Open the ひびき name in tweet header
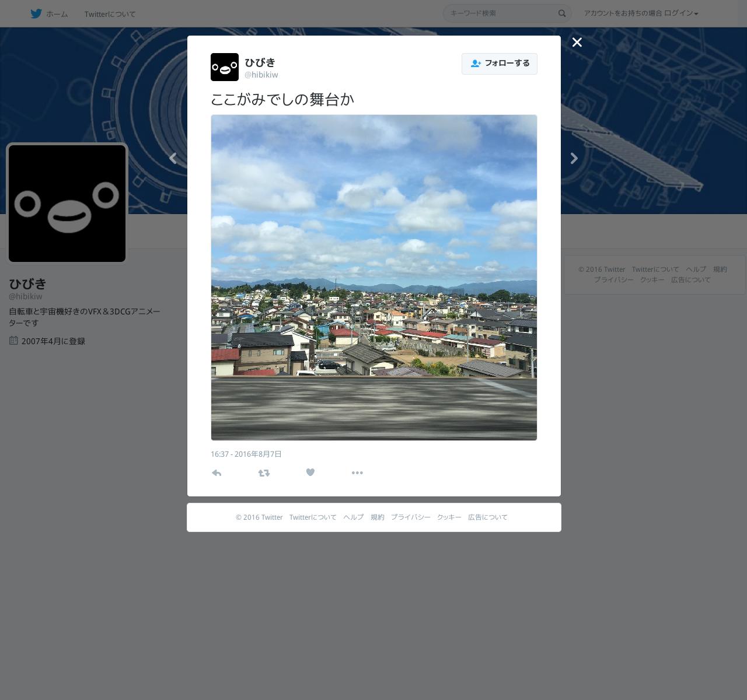747x700 pixels. 260,62
